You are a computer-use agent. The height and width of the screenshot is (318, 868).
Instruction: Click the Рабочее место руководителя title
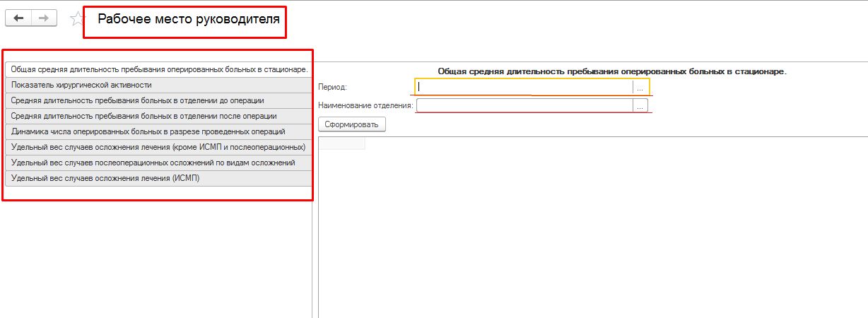189,20
